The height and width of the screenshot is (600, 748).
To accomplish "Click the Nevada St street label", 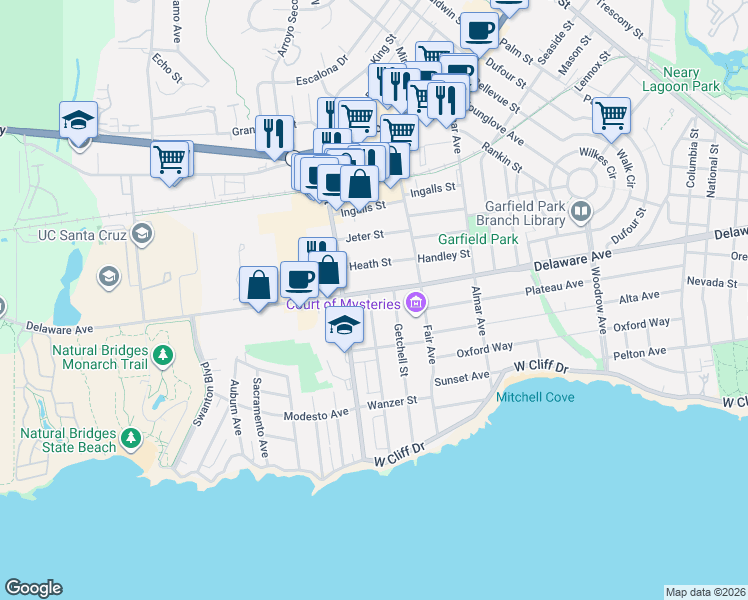I will [x=712, y=282].
